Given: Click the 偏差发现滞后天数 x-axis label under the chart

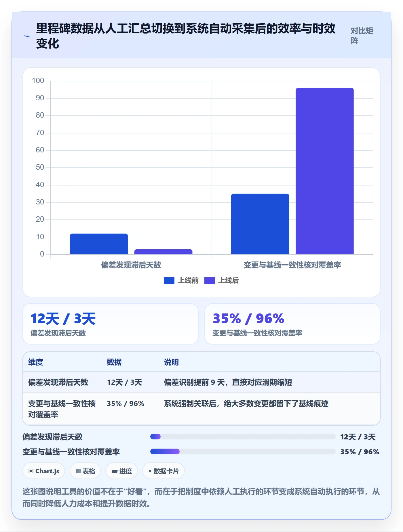Looking at the screenshot, I should tap(131, 265).
